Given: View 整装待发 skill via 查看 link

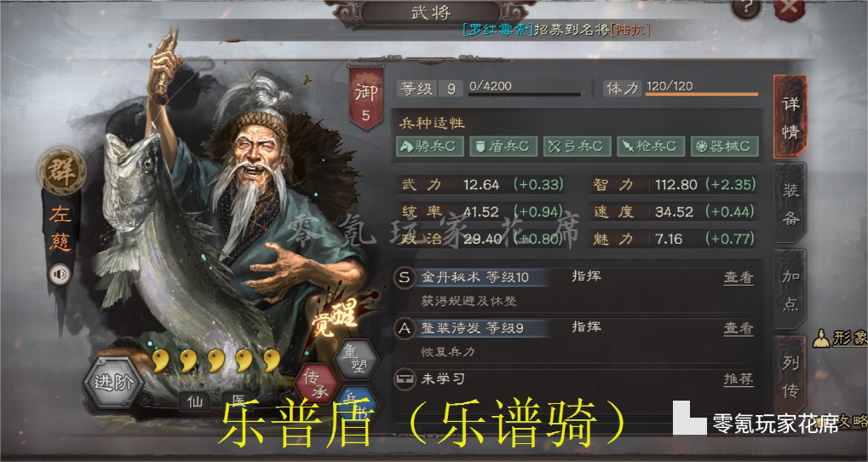Looking at the screenshot, I should [x=739, y=328].
